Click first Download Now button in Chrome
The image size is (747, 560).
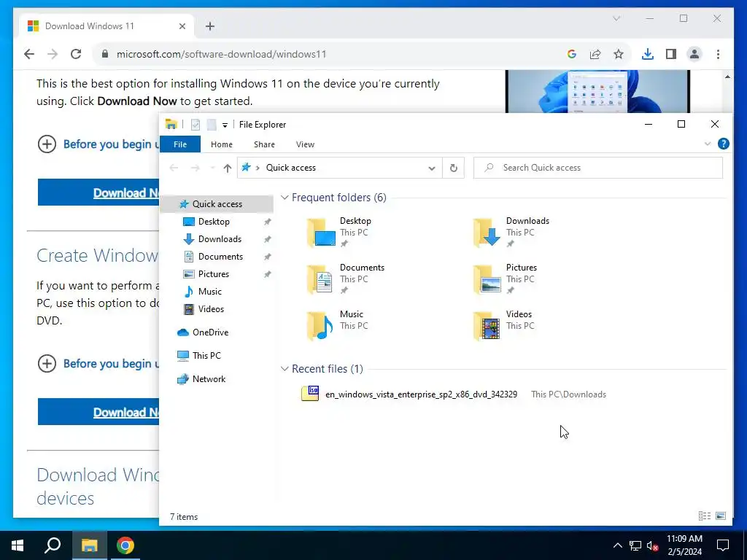click(x=98, y=192)
